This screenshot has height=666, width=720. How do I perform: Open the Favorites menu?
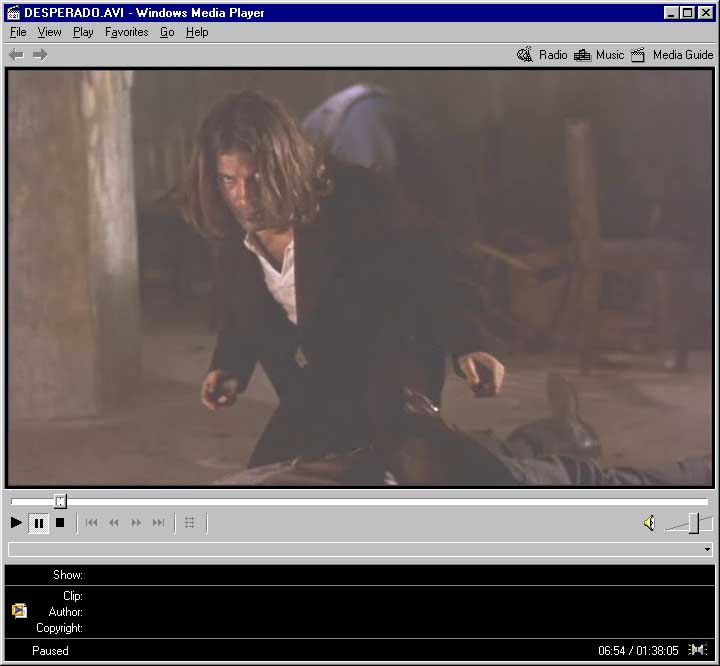(x=126, y=32)
